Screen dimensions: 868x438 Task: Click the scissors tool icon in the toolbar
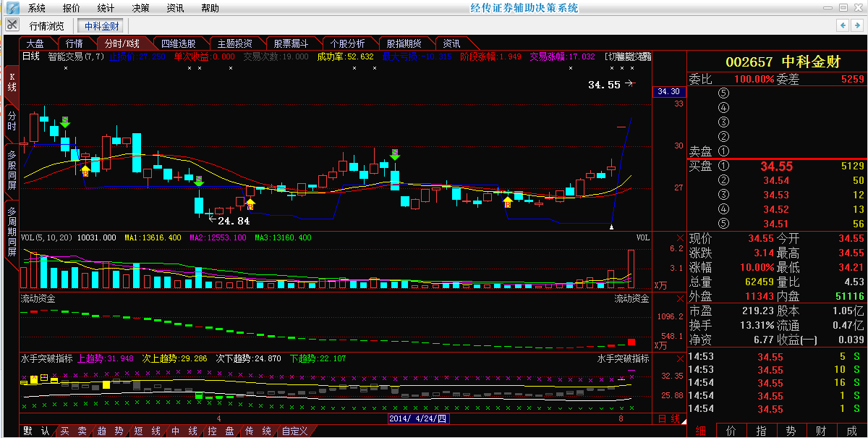(x=12, y=25)
